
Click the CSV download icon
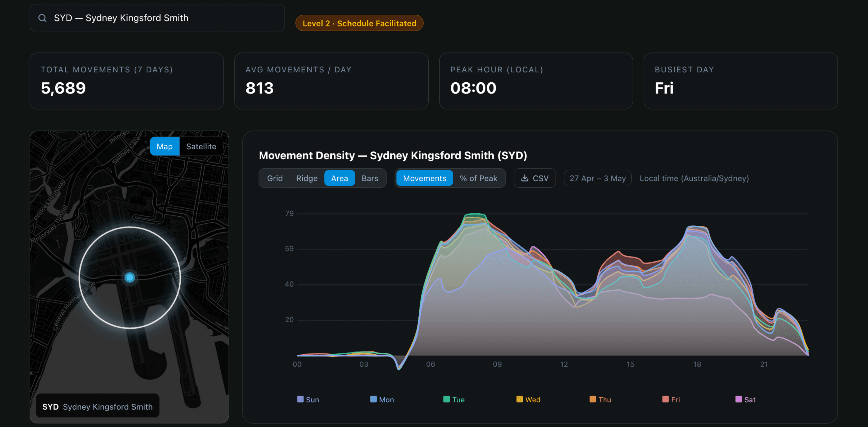525,178
